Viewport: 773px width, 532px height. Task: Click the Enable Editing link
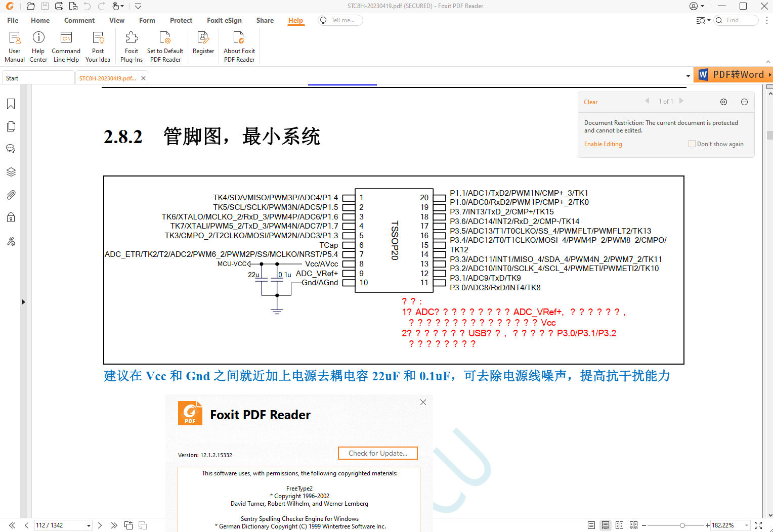tap(603, 144)
